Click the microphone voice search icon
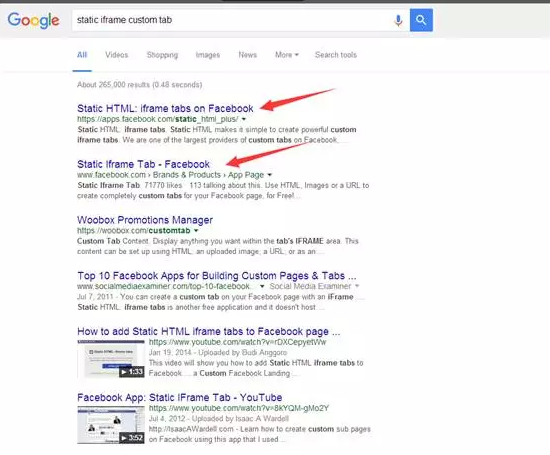Viewport: 550px width, 455px height. (398, 20)
